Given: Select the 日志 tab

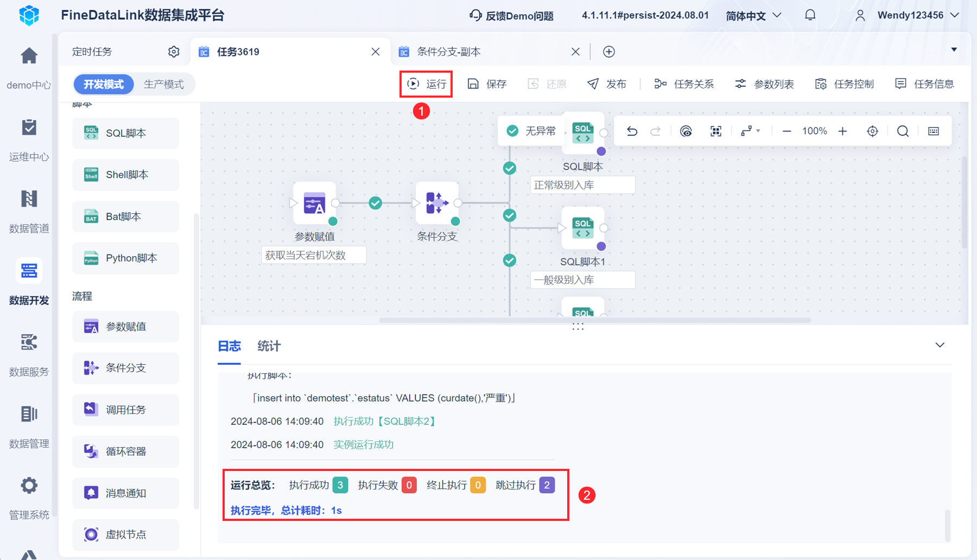Looking at the screenshot, I should click(229, 346).
